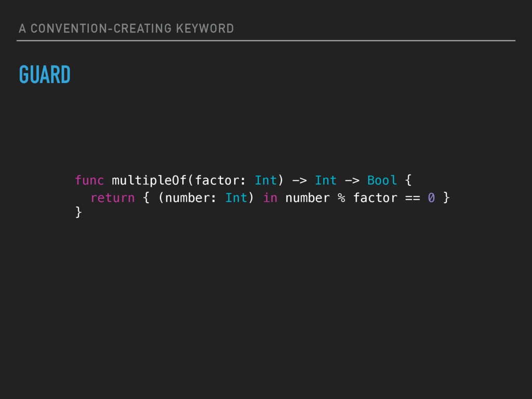Viewport: 532px width, 399px height.
Task: Click the "Bool" return type
Action: click(x=382, y=180)
